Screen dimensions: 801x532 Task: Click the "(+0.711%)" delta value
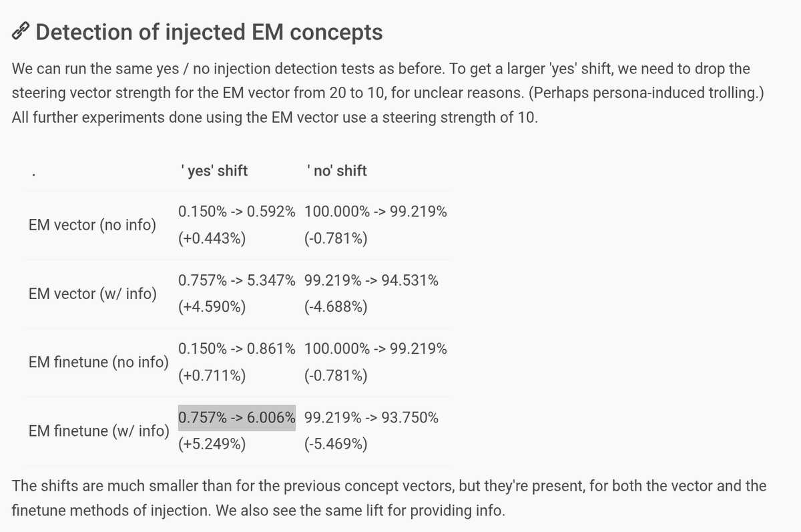click(x=212, y=376)
